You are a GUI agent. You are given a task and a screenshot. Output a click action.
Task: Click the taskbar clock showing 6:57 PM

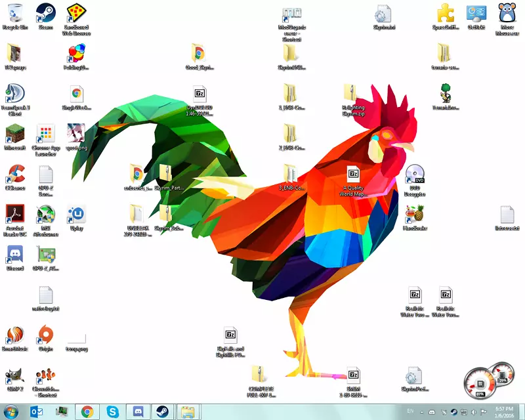pos(504,411)
